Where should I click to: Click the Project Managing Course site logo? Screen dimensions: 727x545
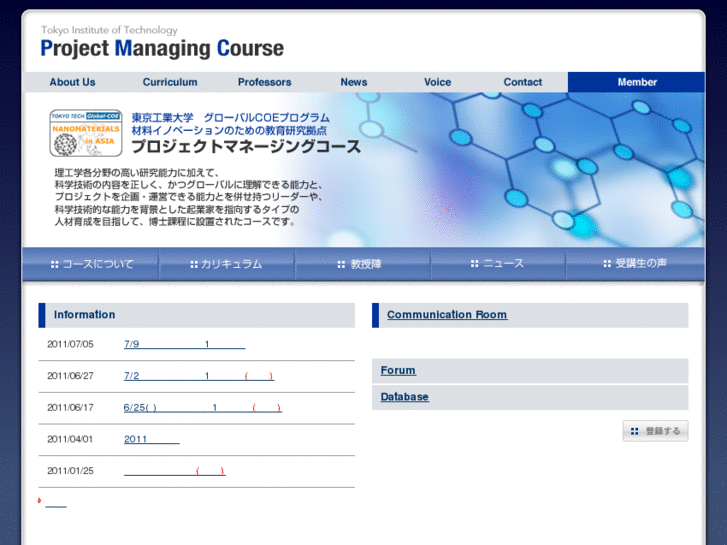pos(162,48)
